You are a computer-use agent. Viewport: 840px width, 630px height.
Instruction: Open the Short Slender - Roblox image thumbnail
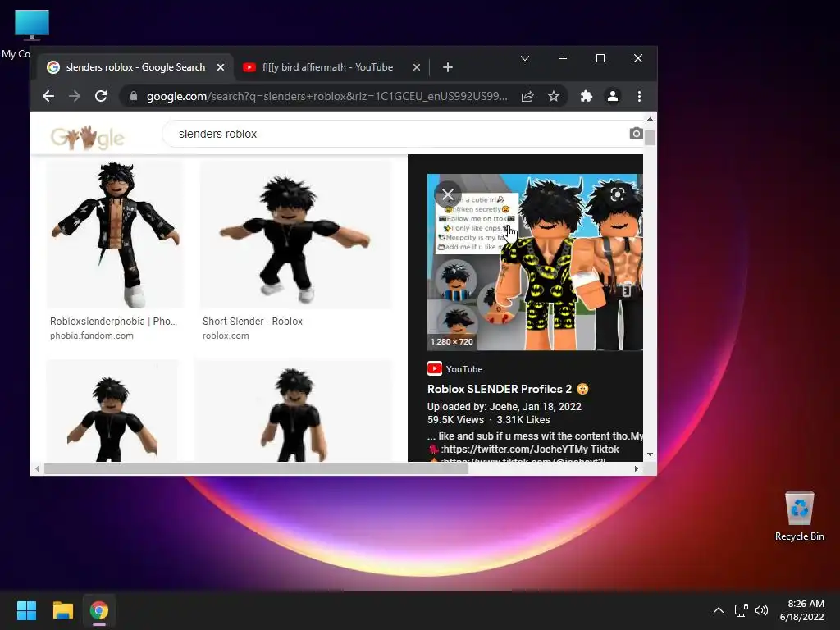pyautogui.click(x=295, y=235)
